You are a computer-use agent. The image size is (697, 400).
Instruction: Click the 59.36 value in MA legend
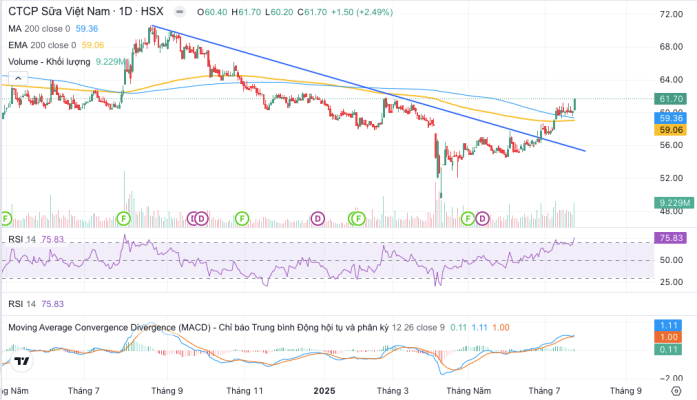pos(87,29)
